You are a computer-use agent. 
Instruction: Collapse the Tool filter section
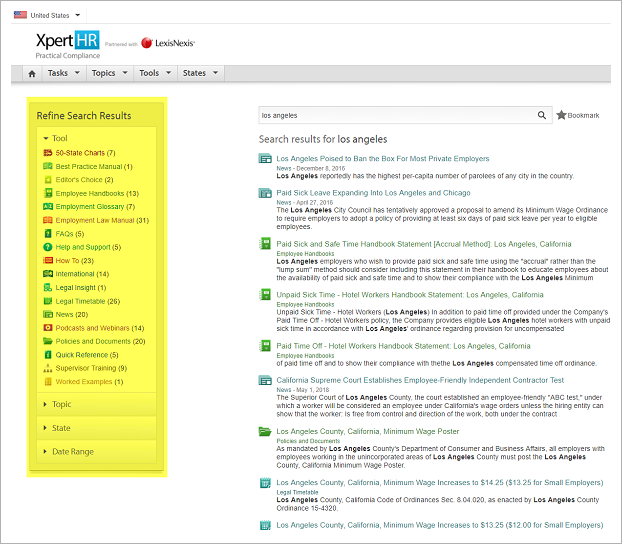tap(60, 138)
